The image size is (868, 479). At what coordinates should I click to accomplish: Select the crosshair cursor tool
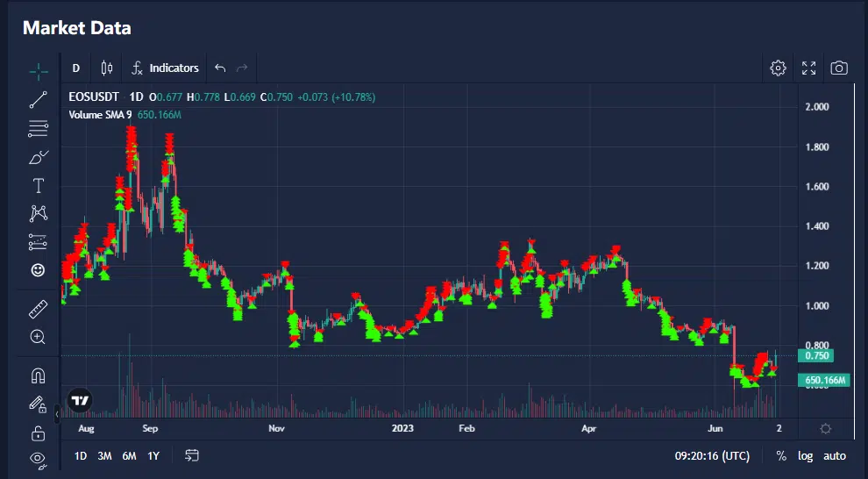click(38, 70)
